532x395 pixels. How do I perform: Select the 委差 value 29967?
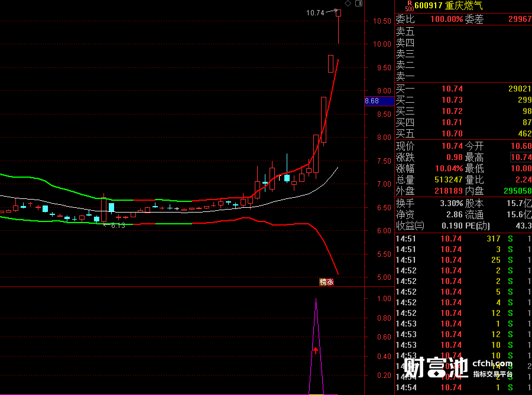520,19
